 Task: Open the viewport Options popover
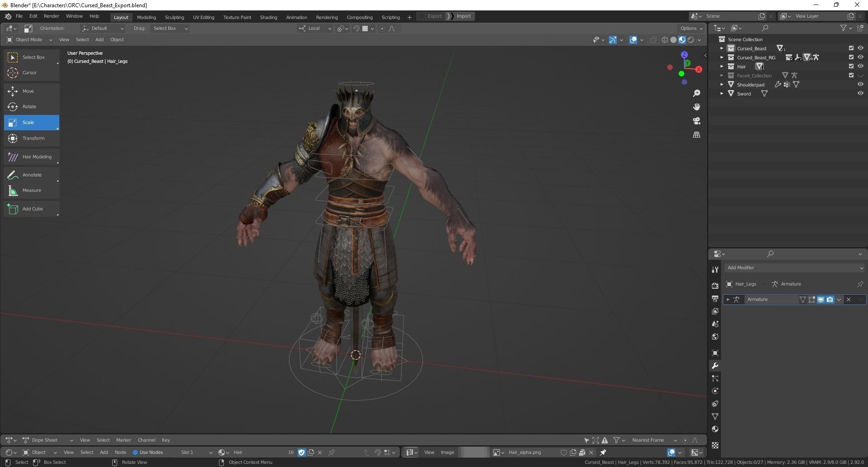pos(691,29)
